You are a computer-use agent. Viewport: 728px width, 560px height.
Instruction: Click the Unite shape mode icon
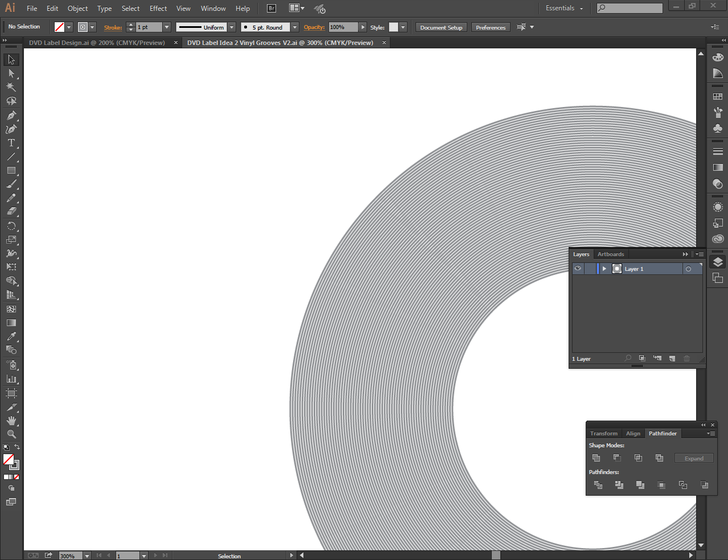[597, 458]
